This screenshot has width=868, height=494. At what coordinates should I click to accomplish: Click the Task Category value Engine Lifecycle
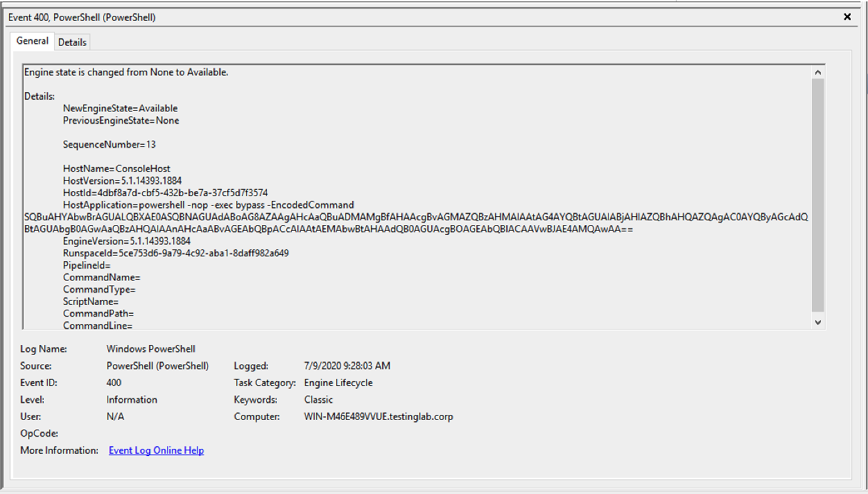(x=338, y=383)
